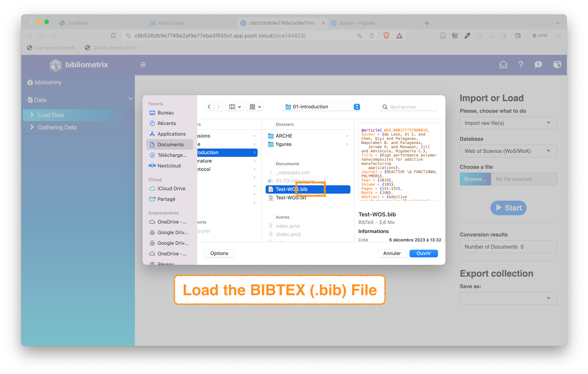
Task: Open the envelope icon in header
Action: (503, 64)
